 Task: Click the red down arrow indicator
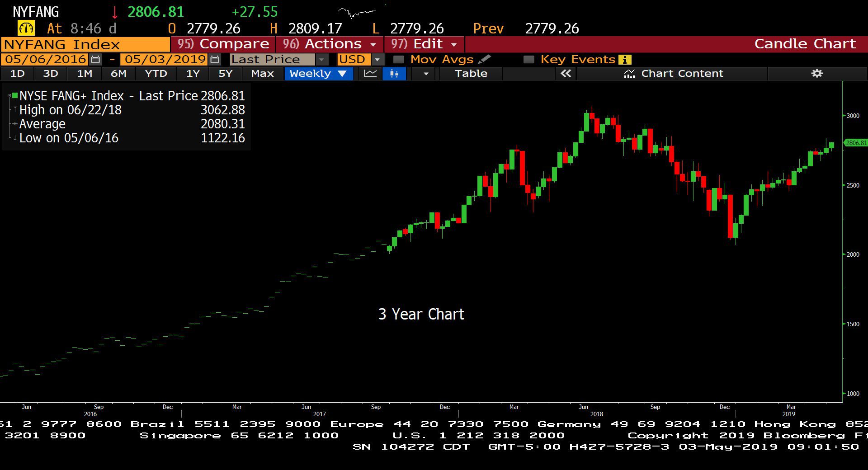[x=115, y=12]
